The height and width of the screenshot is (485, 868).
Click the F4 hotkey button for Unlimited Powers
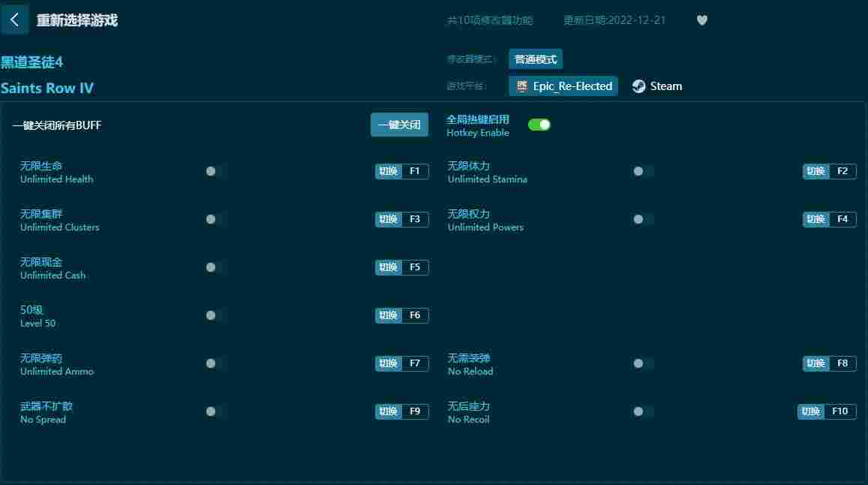(829, 219)
